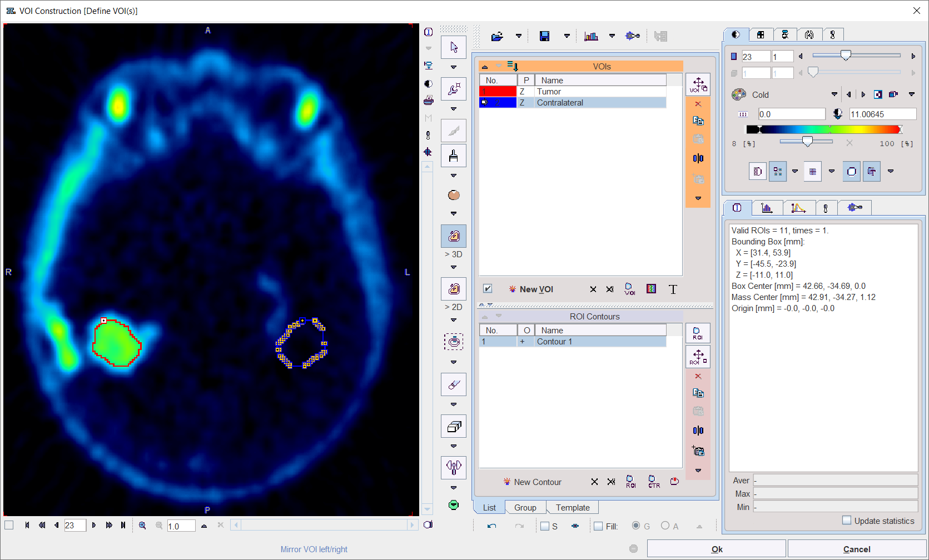
Task: Click the VOI properties icon beside New VOI
Action: coord(629,289)
